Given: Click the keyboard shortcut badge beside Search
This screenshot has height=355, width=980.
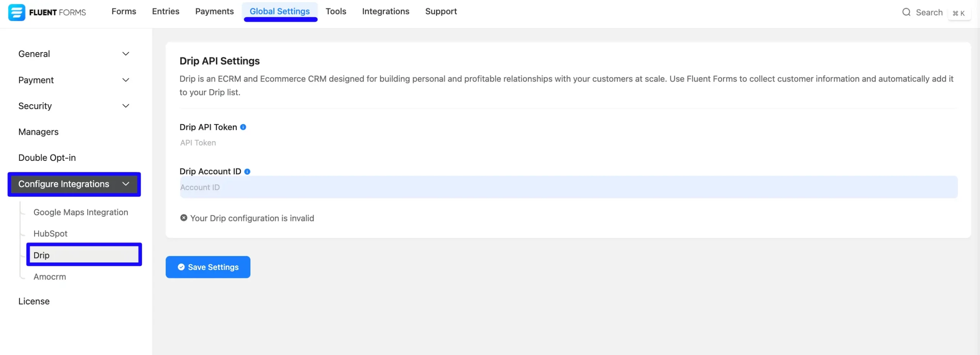Looking at the screenshot, I should click(x=959, y=13).
